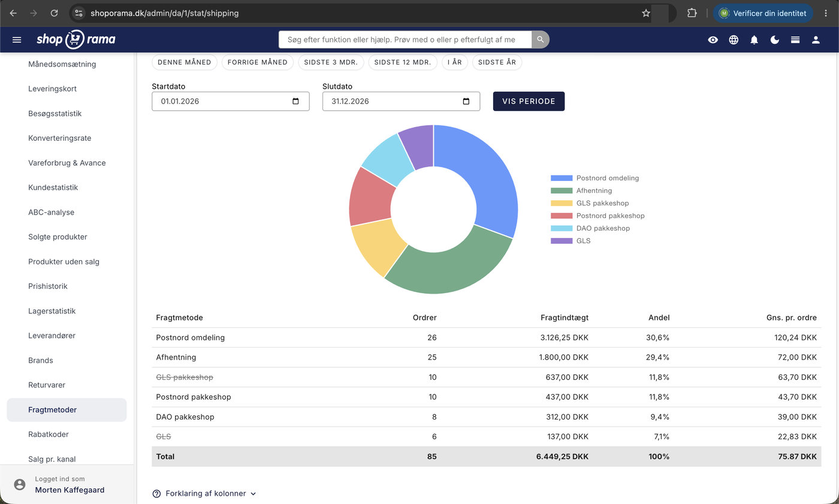Click the Startdato date field
The height and width of the screenshot is (504, 839).
[231, 101]
